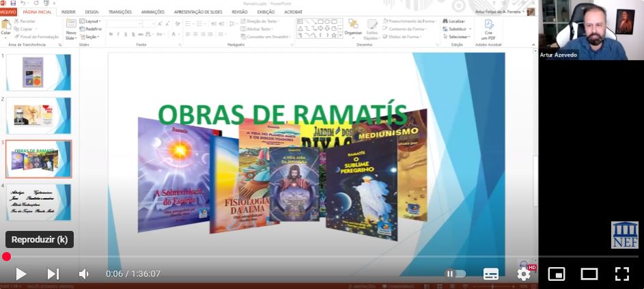Click Localizar find button
This screenshot has height=289, width=644.
coord(454,21)
